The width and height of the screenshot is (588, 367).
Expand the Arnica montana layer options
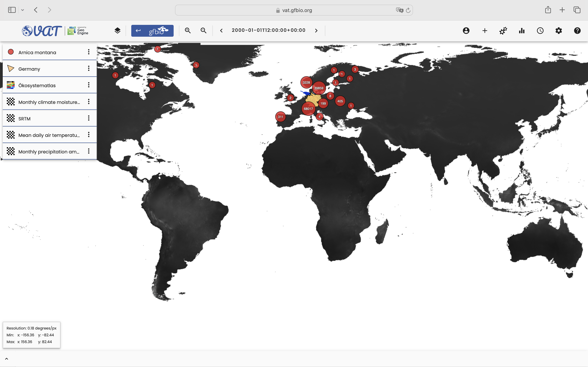pyautogui.click(x=88, y=52)
